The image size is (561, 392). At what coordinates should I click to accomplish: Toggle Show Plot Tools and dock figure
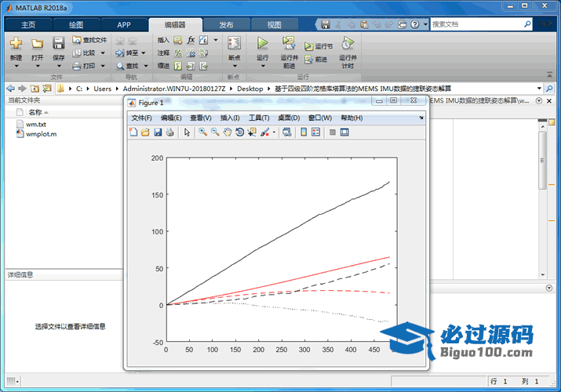pos(344,132)
